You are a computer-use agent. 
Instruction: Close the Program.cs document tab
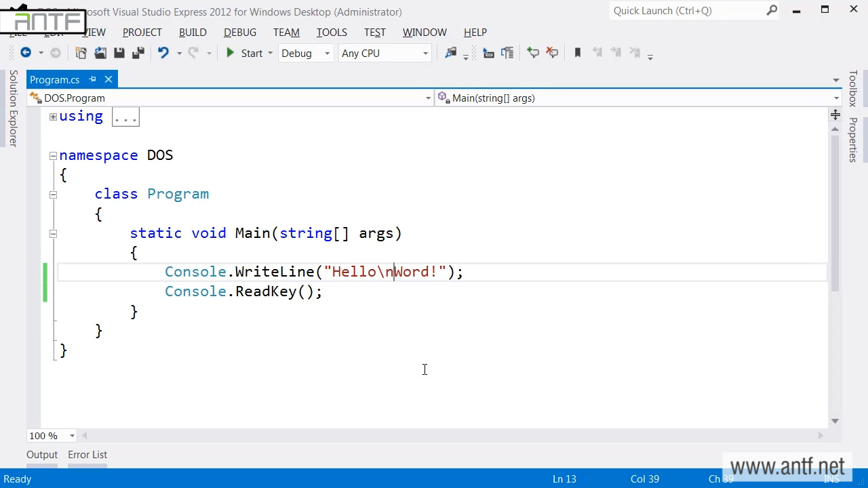[x=108, y=79]
